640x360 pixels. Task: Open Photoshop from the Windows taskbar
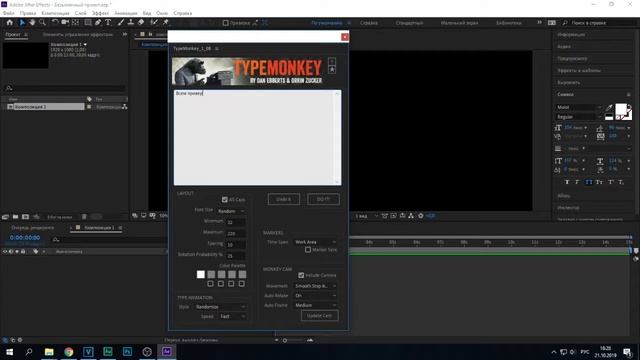[x=127, y=351]
